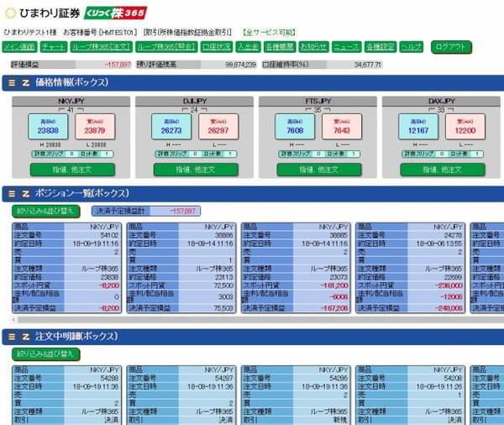Open ニュース page
The height and width of the screenshot is (425, 504).
346,47
